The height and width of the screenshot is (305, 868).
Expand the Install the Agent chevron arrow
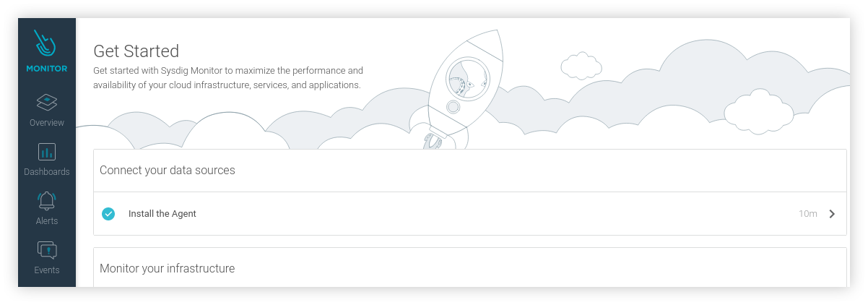tap(832, 214)
